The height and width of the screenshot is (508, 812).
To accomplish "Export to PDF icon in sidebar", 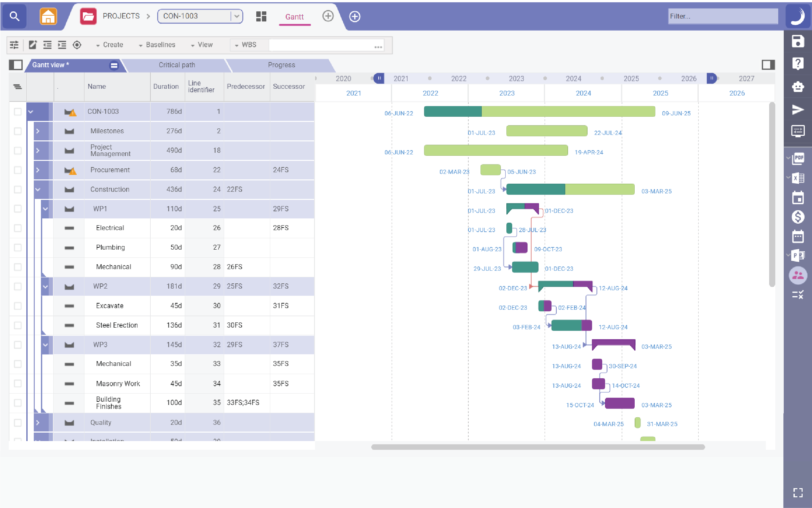I will pos(798,159).
